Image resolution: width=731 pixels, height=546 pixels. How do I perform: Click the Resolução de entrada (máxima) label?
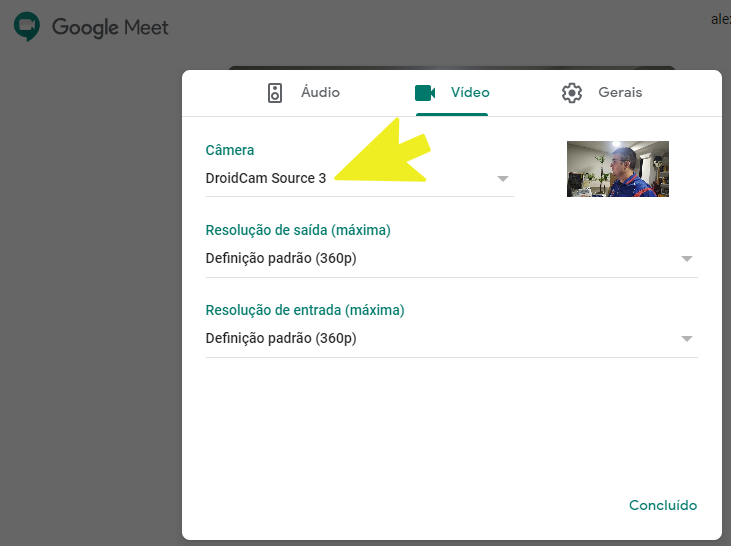[305, 311]
